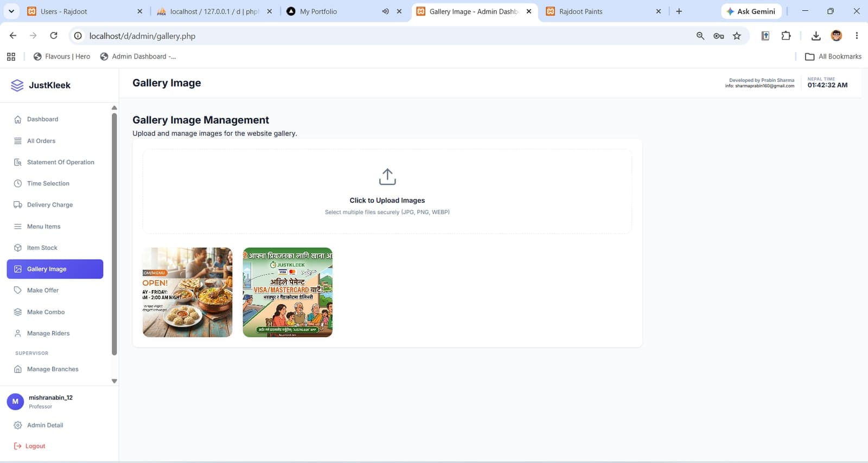This screenshot has width=868, height=463.
Task: Go back to previous page
Action: click(13, 36)
